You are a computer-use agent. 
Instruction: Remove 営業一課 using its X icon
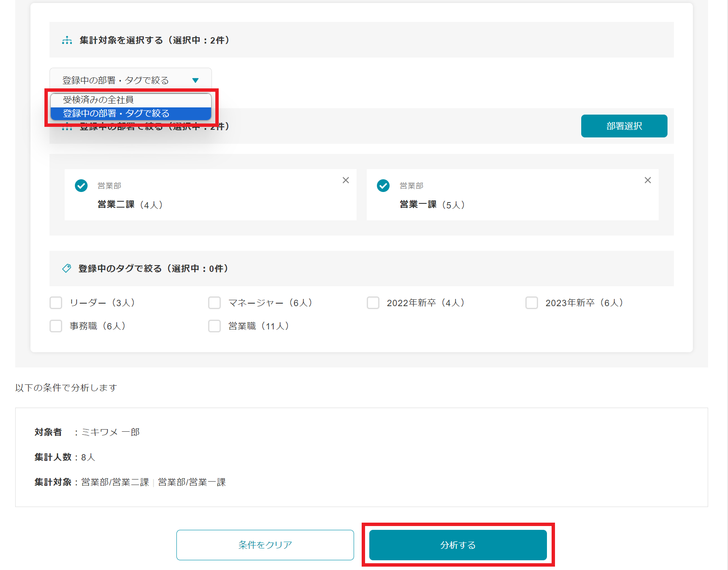click(648, 180)
